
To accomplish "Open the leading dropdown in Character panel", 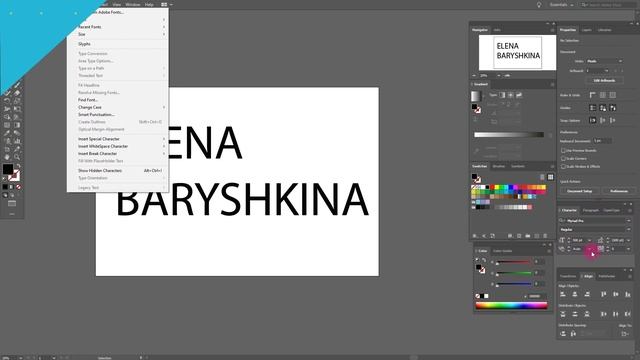I will (x=628, y=240).
